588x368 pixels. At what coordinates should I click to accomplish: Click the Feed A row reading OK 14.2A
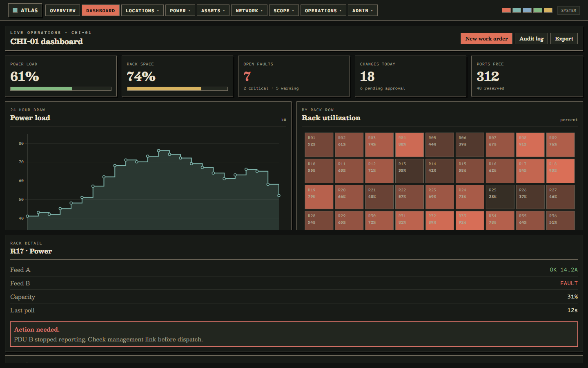tap(294, 270)
